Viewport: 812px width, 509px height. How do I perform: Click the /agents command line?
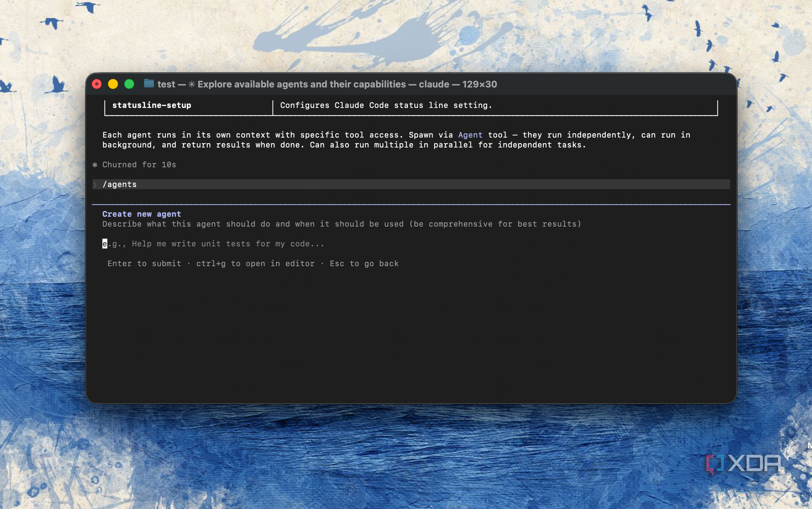[411, 185]
